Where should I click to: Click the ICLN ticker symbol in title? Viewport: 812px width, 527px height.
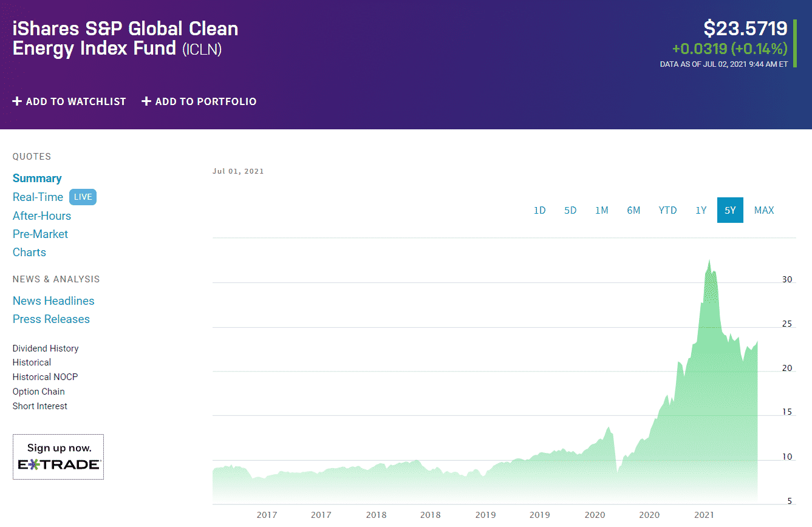pyautogui.click(x=202, y=49)
